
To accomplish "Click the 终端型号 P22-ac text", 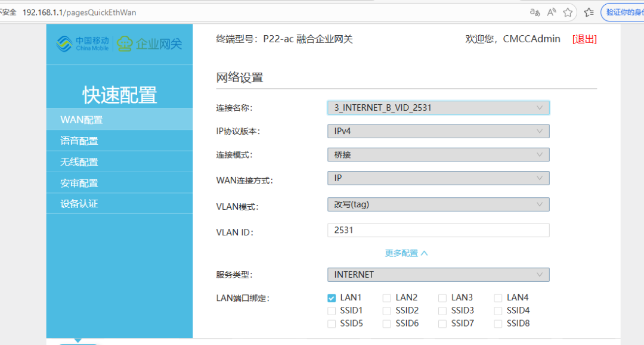I will (x=284, y=39).
